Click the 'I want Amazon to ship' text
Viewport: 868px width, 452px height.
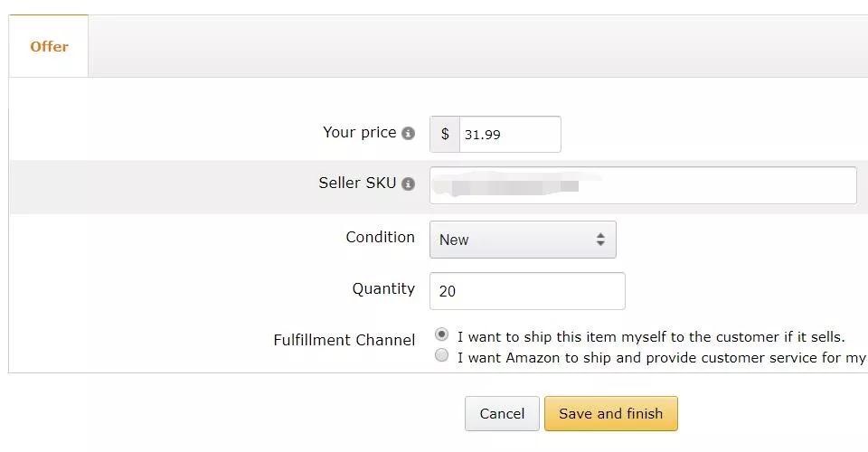pyautogui.click(x=660, y=357)
